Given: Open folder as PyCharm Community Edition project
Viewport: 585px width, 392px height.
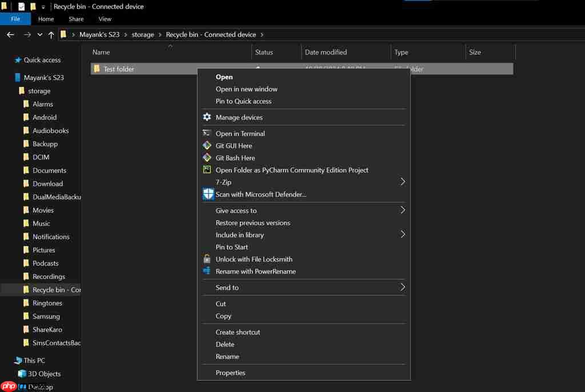Looking at the screenshot, I should 292,170.
